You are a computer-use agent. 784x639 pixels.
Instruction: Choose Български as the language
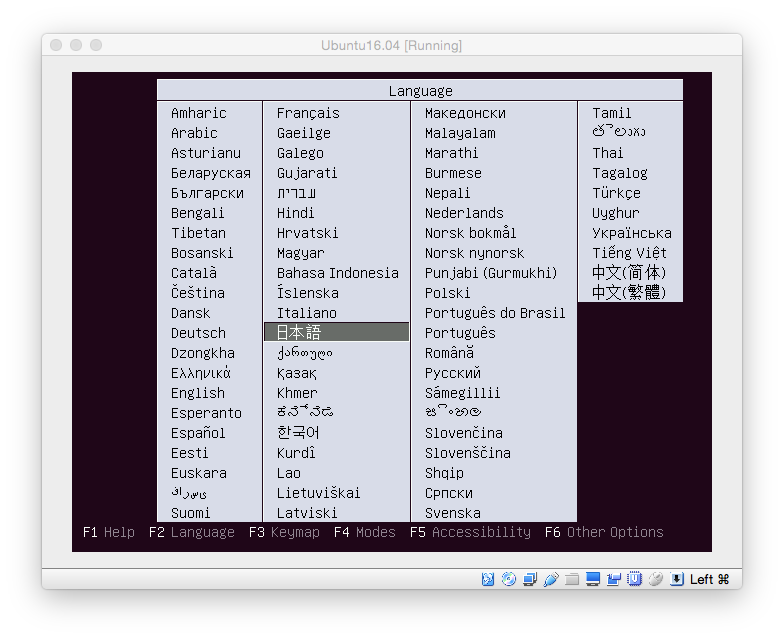click(208, 193)
